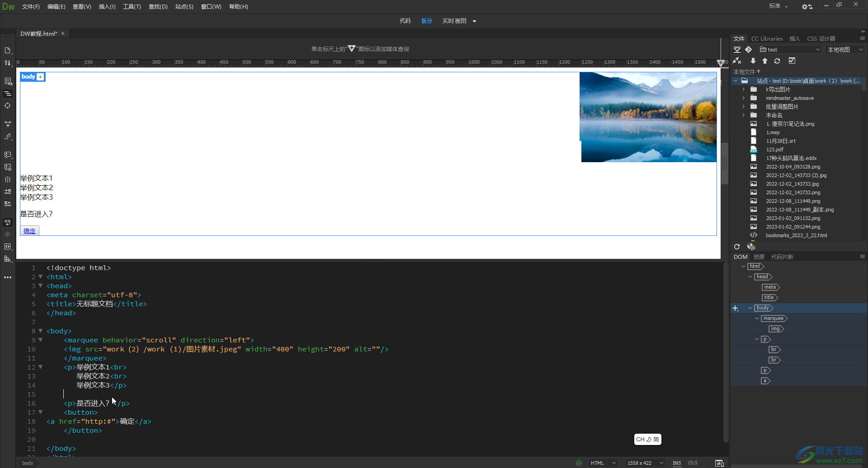The height and width of the screenshot is (468, 868).
Task: Click File Management arrows icon
Action: tap(8, 63)
